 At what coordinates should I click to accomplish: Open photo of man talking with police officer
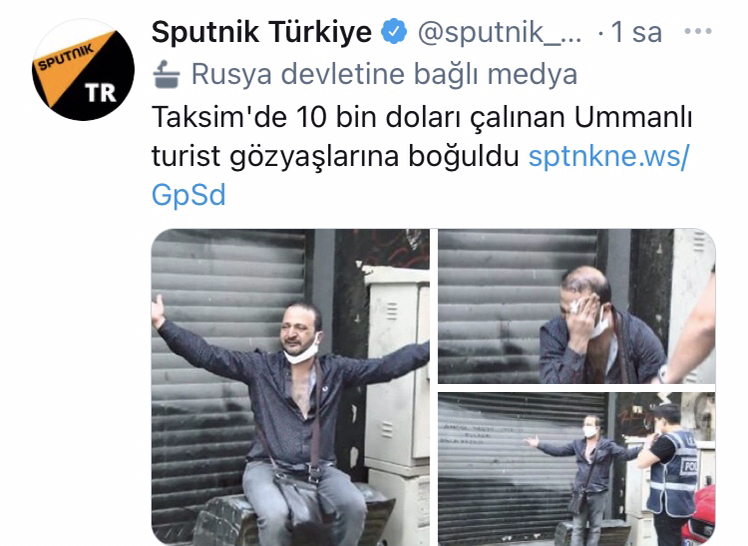click(577, 469)
